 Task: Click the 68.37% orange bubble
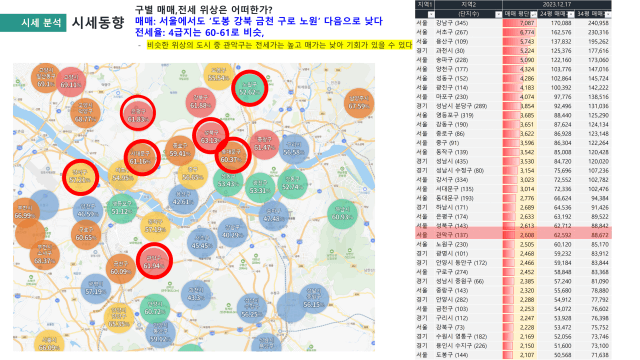[44, 255]
